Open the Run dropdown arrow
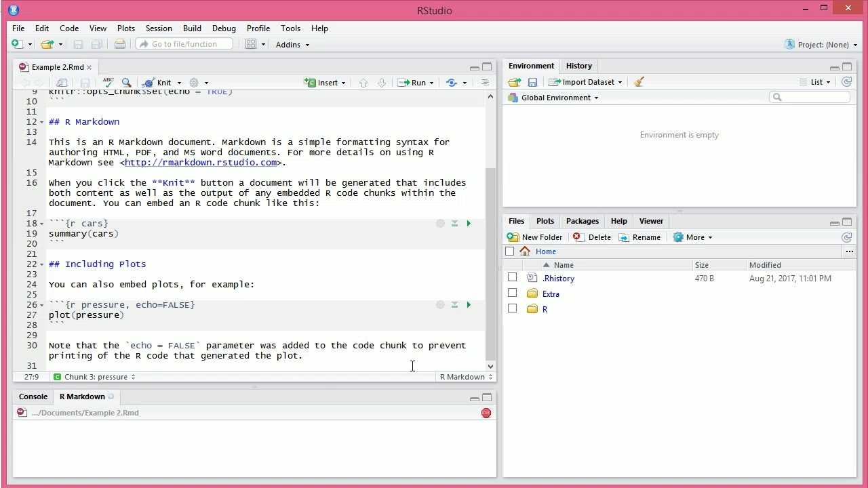Viewport: 868px width, 488px height. 431,83
